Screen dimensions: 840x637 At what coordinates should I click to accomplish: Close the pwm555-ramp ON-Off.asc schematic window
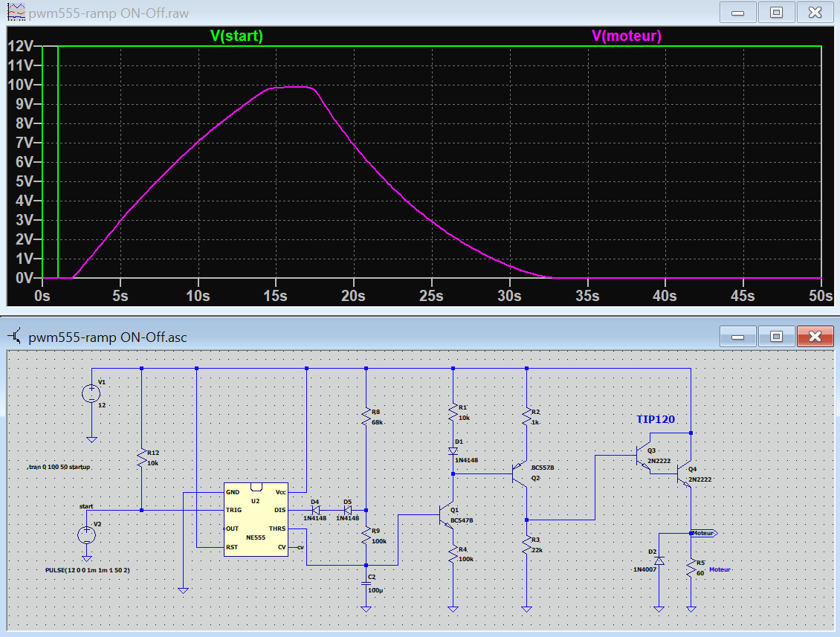(815, 337)
